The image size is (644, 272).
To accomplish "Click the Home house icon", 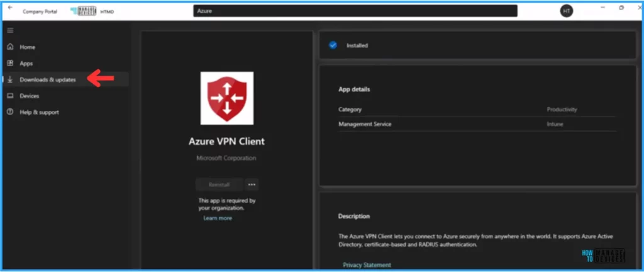I will coord(10,47).
